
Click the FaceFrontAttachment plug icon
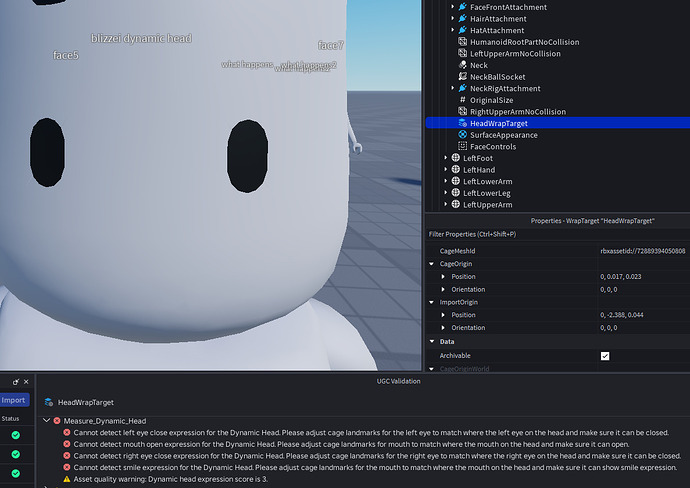coord(462,7)
